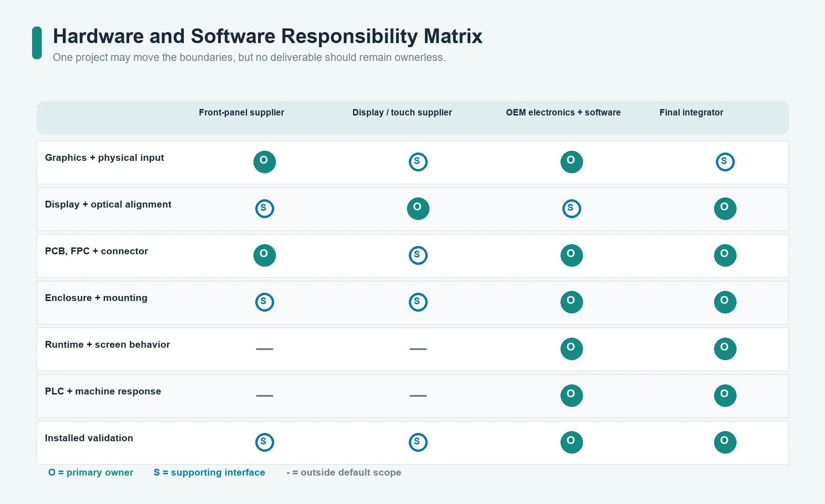Select the dash for Runtime + screen behavior under Front-panel supplier
The width and height of the screenshot is (825, 504).
pos(264,349)
